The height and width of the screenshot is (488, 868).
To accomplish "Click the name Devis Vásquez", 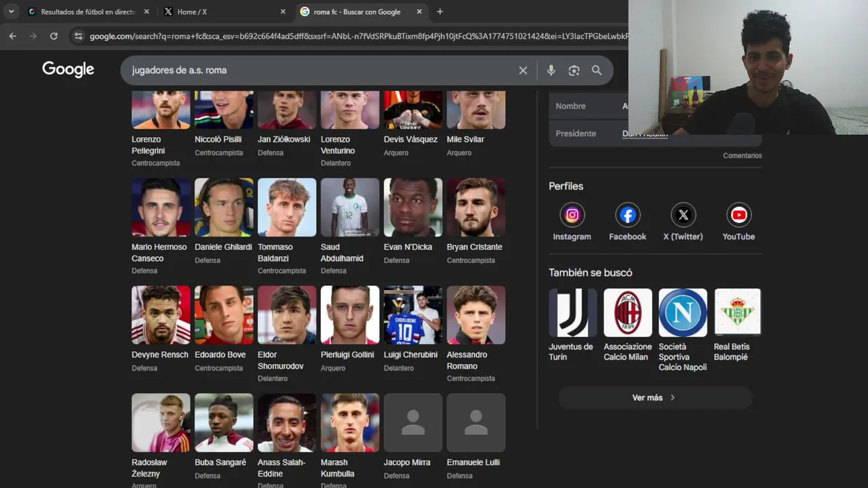I will pyautogui.click(x=411, y=140).
